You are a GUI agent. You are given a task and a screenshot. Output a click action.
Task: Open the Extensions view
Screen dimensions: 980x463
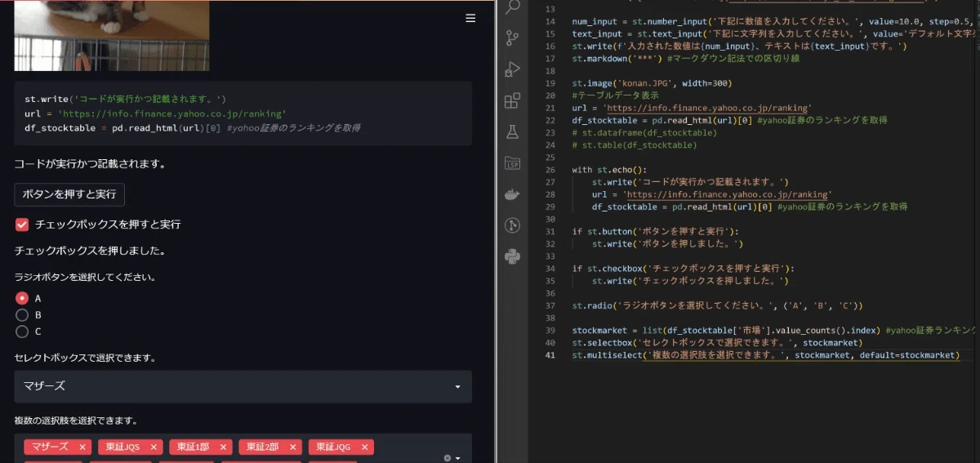[513, 100]
